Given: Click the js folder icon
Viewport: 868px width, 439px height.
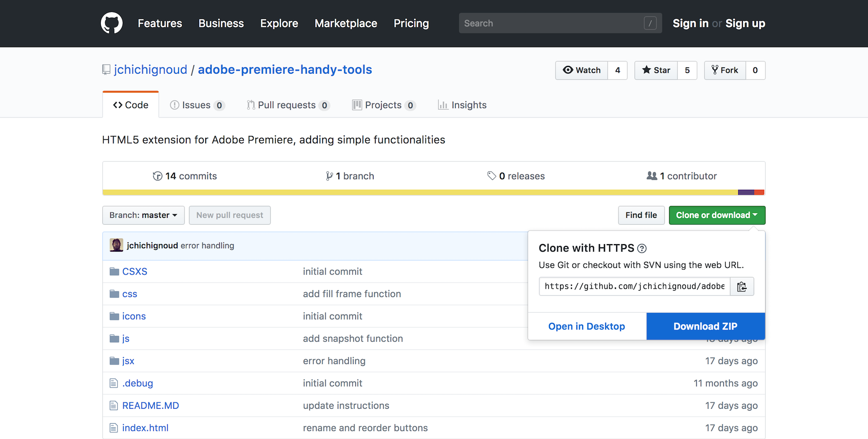Looking at the screenshot, I should tap(114, 339).
